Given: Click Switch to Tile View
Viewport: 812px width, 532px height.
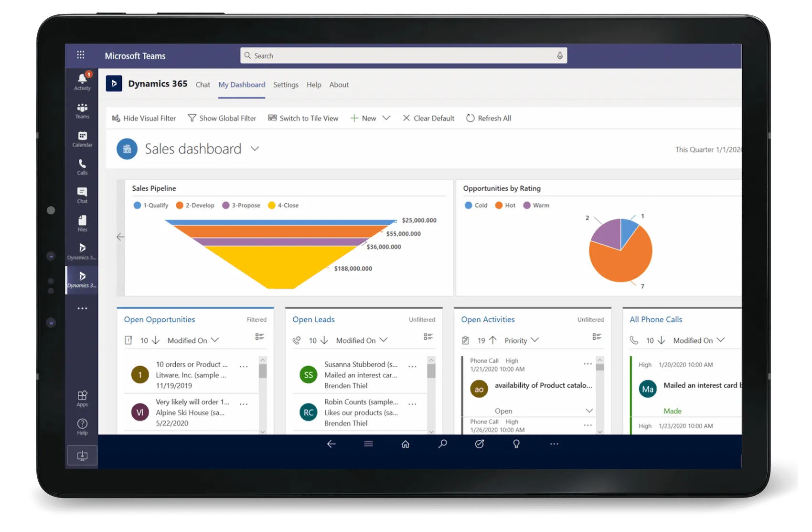Looking at the screenshot, I should point(303,118).
